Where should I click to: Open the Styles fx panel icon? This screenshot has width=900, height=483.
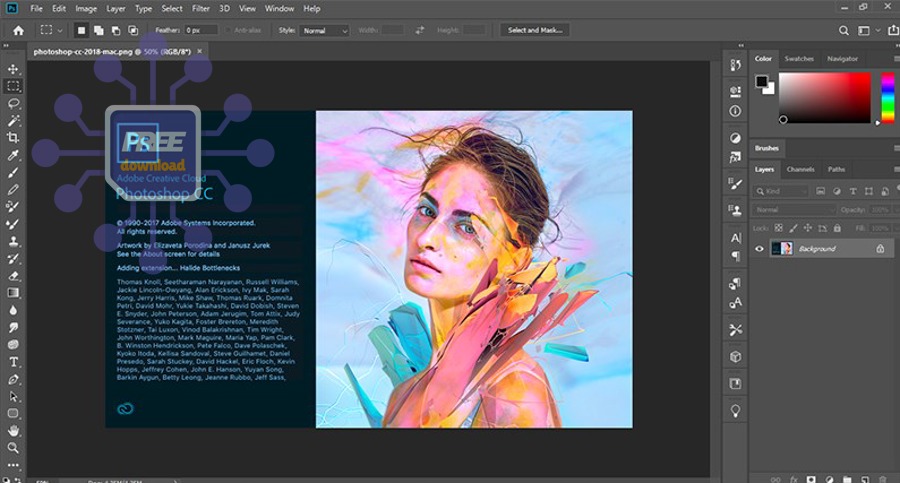(735, 157)
